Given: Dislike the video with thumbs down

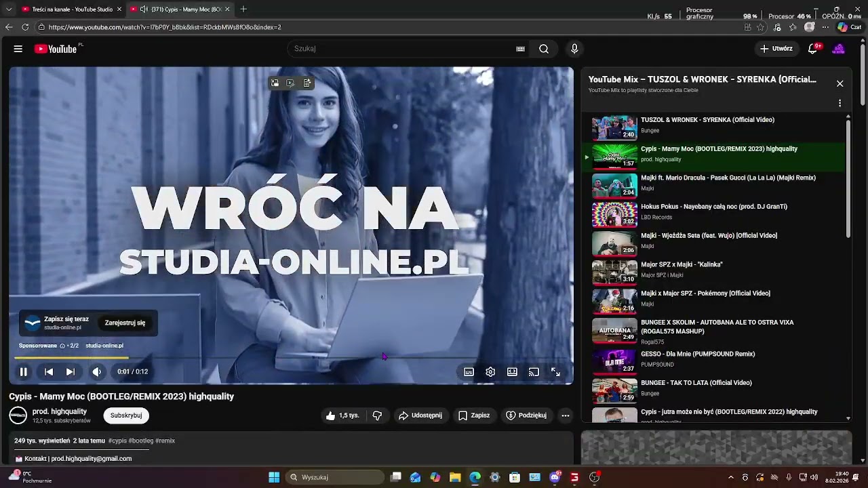Looking at the screenshot, I should (378, 415).
